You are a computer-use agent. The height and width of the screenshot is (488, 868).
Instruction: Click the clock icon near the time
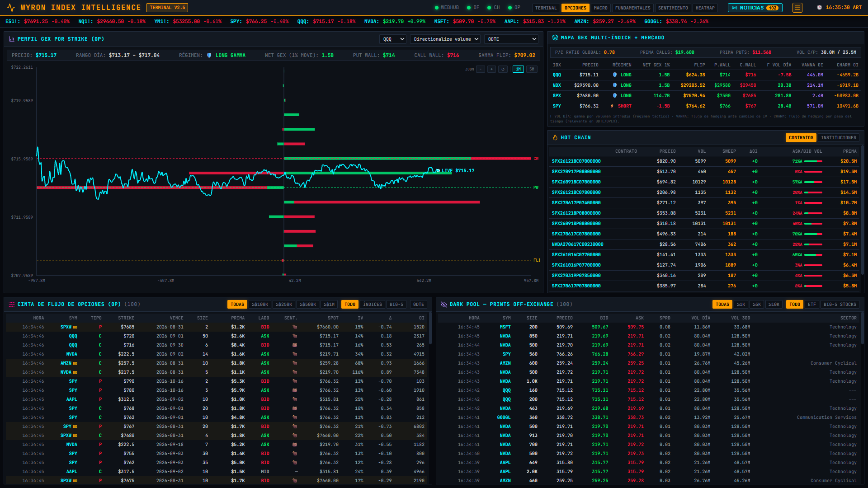pos(819,8)
